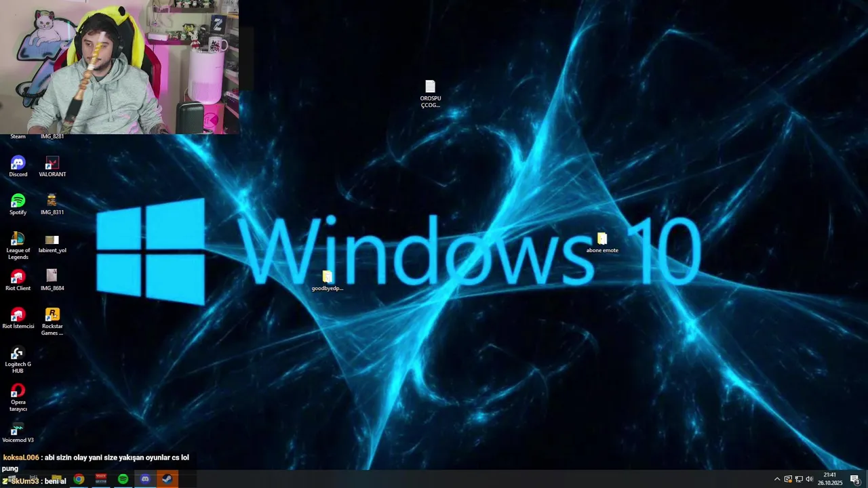The height and width of the screenshot is (488, 868).
Task: Show hidden system tray icons
Action: (x=777, y=479)
